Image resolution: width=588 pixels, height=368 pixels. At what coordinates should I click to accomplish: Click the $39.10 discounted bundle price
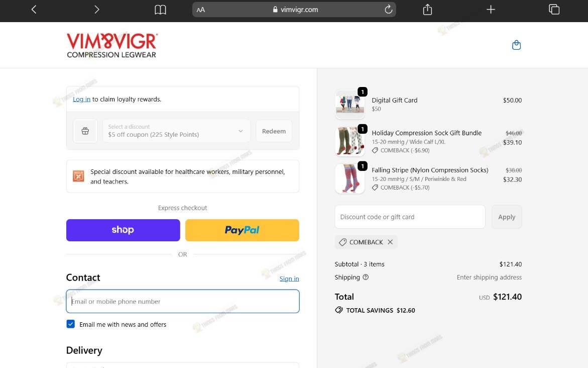[512, 142]
